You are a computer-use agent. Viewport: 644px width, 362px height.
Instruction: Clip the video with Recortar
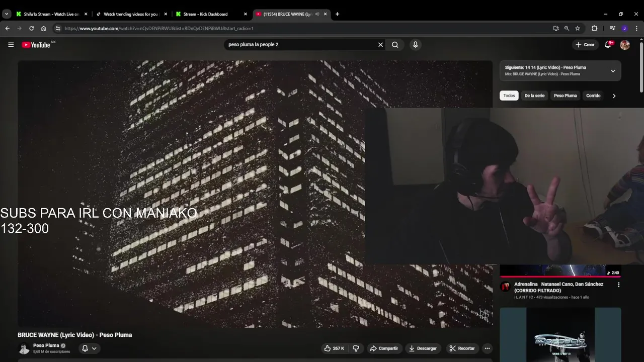[x=462, y=348]
